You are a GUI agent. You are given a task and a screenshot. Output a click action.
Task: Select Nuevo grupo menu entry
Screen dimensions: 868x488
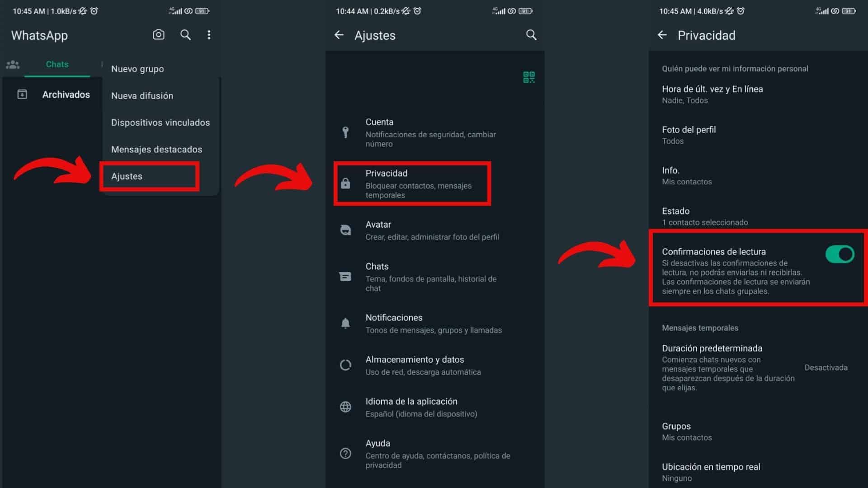(x=160, y=69)
